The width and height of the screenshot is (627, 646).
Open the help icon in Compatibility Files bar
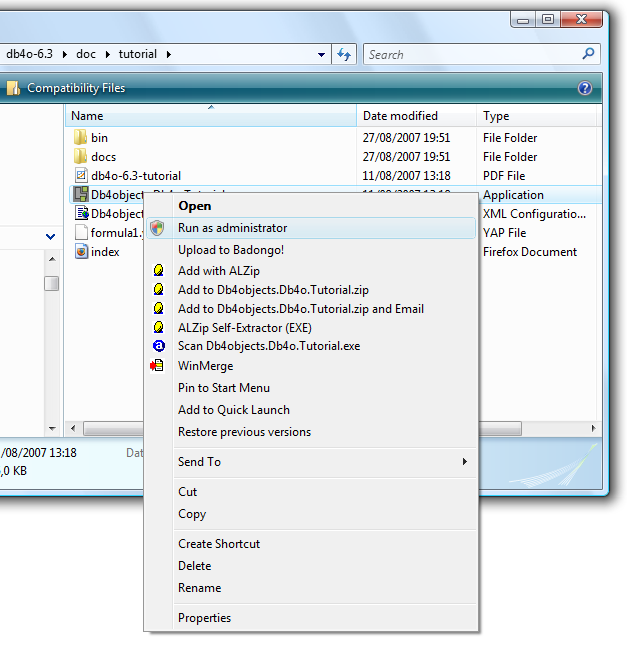(x=585, y=88)
